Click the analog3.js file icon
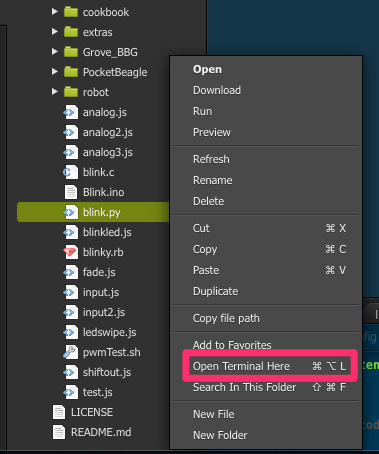The width and height of the screenshot is (379, 454). click(70, 152)
